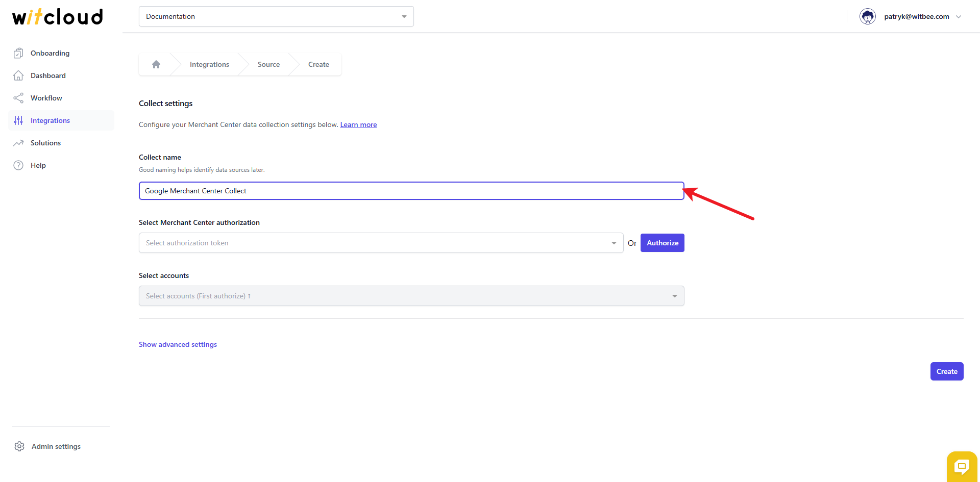980x482 pixels.
Task: Open the Select accounts dropdown
Action: pos(411,296)
